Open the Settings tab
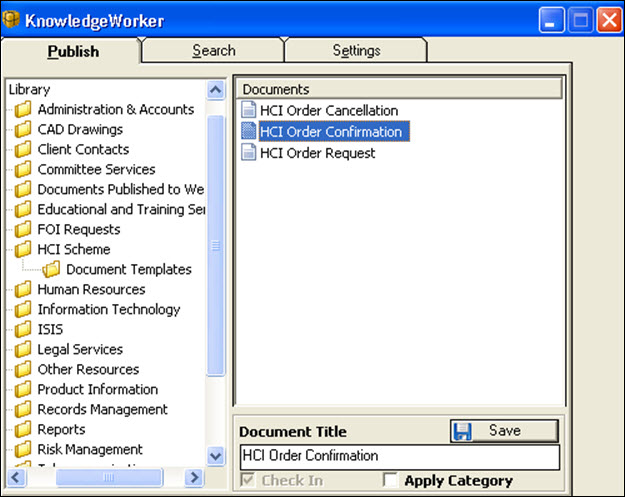Screen dimensions: 625x497 pos(356,50)
